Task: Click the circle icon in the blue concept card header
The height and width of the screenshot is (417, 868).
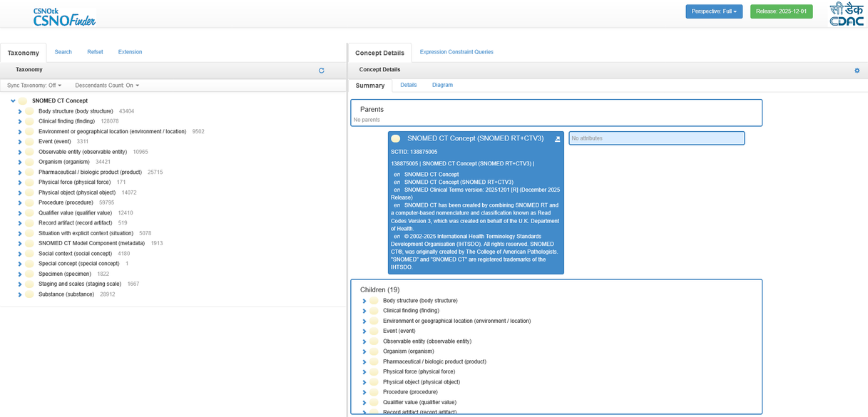Action: click(396, 138)
